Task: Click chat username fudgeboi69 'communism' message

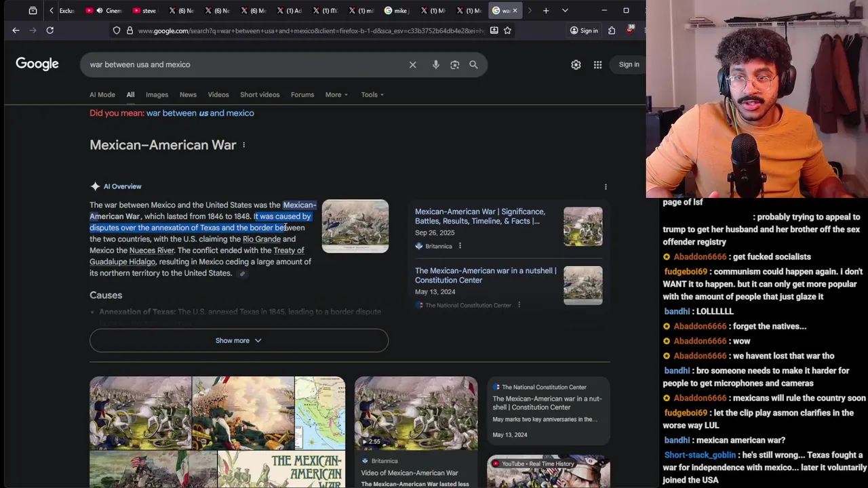Action: pyautogui.click(x=686, y=272)
